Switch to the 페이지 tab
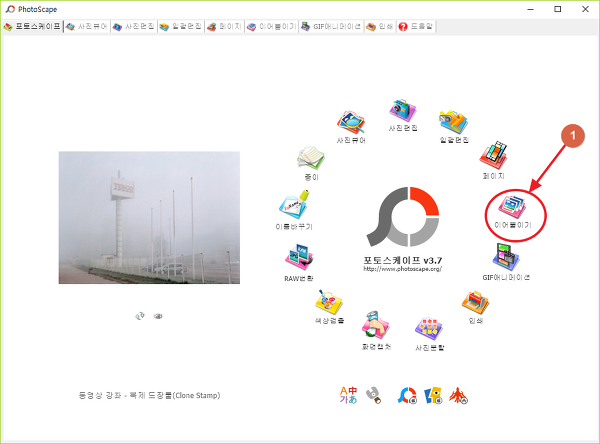The height and width of the screenshot is (444, 600). pyautogui.click(x=225, y=26)
